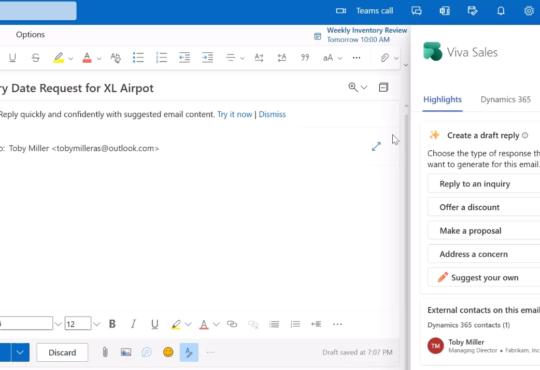
Task: Switch to the Dynamics 365 tab
Action: (506, 100)
